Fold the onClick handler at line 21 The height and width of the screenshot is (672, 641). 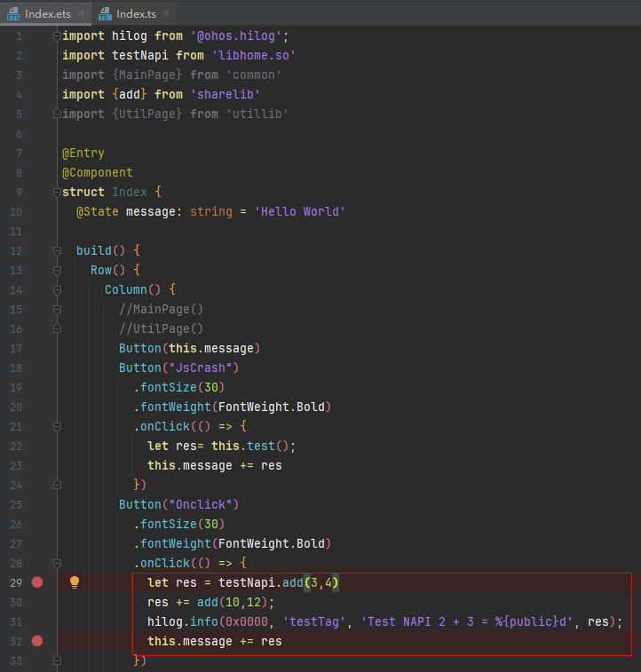tap(57, 427)
